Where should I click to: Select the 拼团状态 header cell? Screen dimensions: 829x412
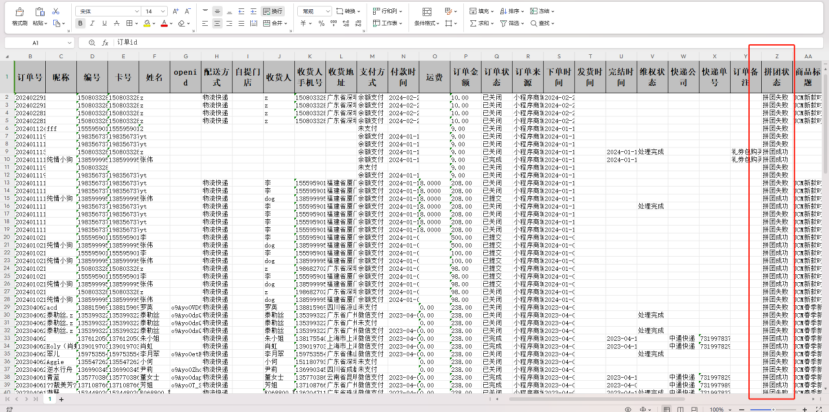tap(777, 77)
